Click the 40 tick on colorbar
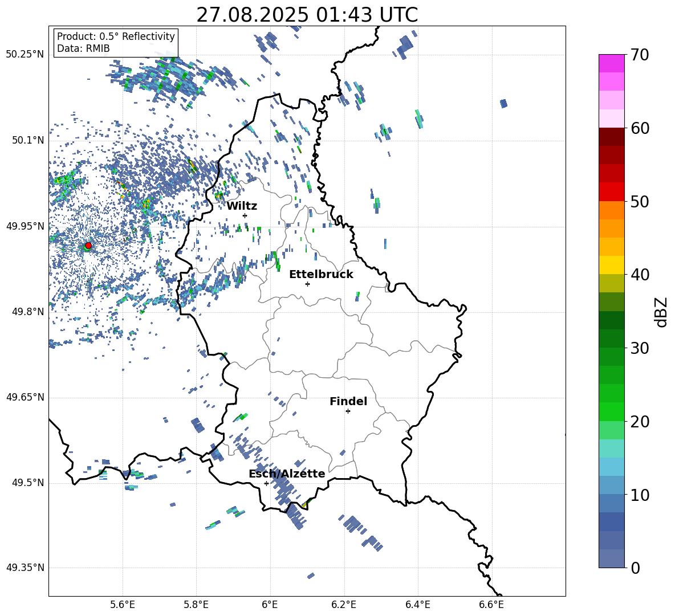This screenshot has height=616, width=675. pos(640,275)
